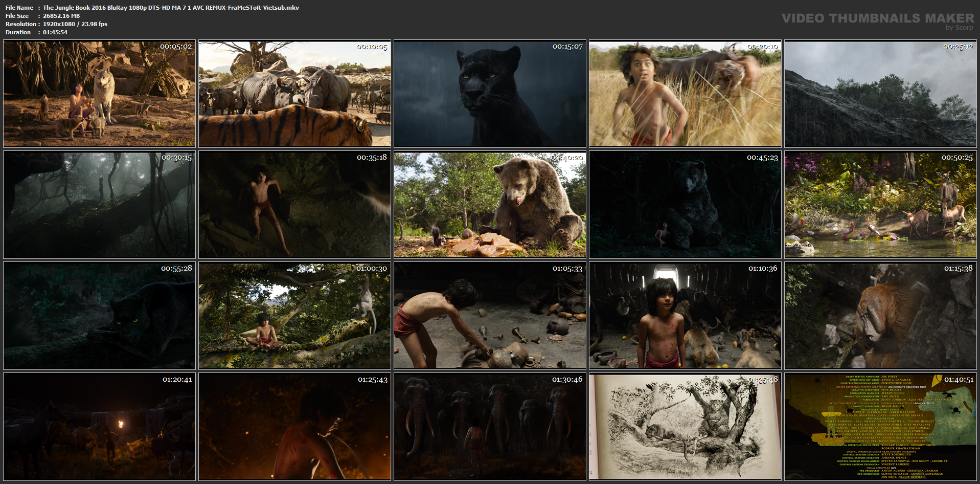Click the resolution value 1920x1080 / 23.98 fps
Screen dimensions: 980x484
pos(75,24)
